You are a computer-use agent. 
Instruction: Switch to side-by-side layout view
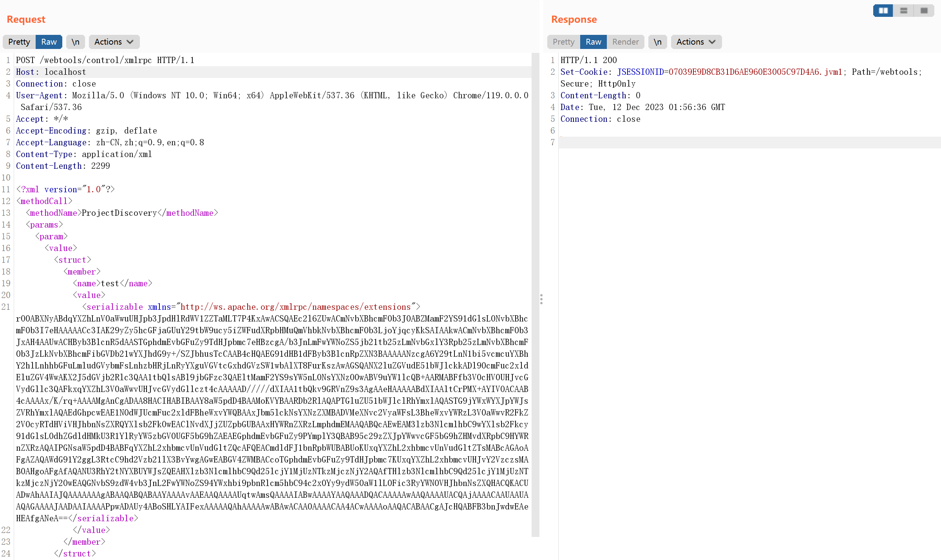[883, 11]
